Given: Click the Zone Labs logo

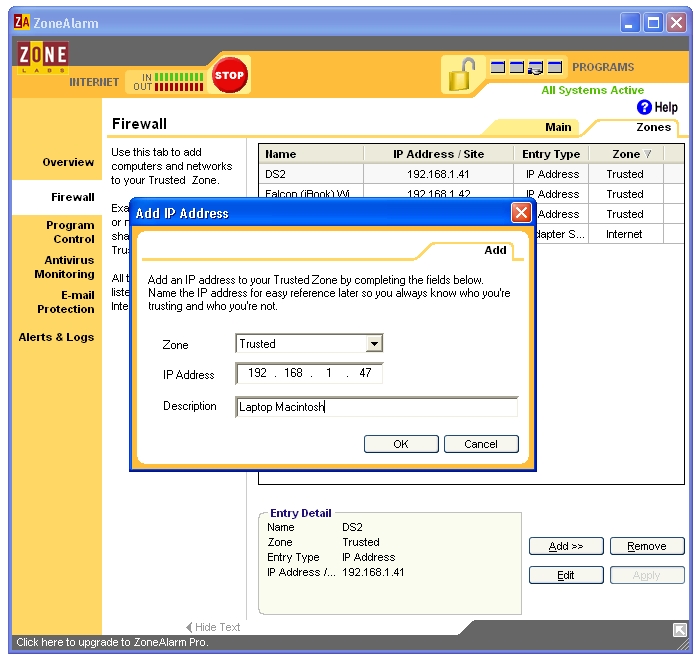Looking at the screenshot, I should 43,57.
